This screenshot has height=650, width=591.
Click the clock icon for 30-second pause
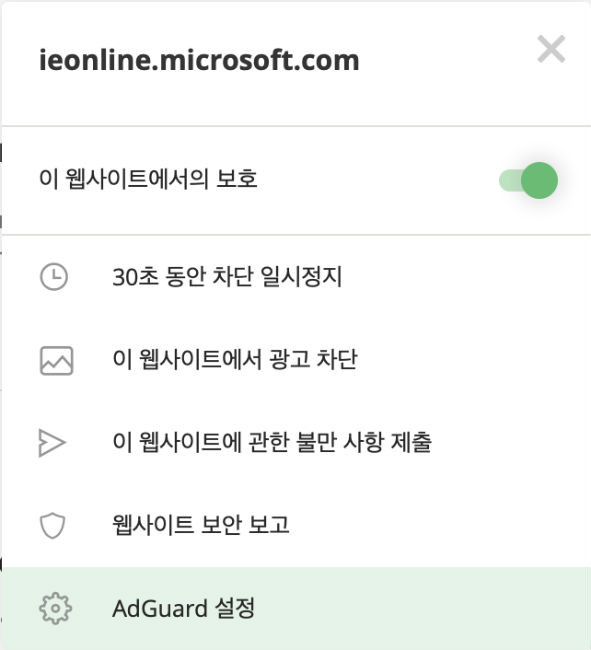point(54,276)
